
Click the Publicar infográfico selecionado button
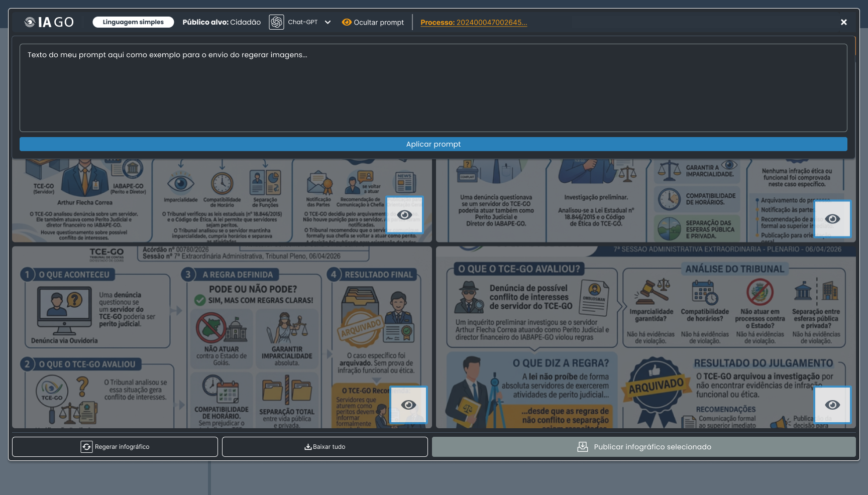[644, 447]
